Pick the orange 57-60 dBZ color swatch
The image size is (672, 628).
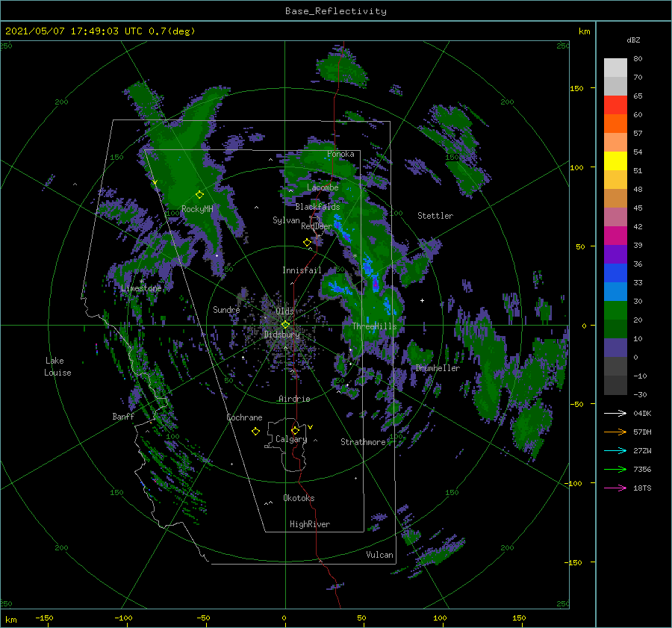click(615, 123)
